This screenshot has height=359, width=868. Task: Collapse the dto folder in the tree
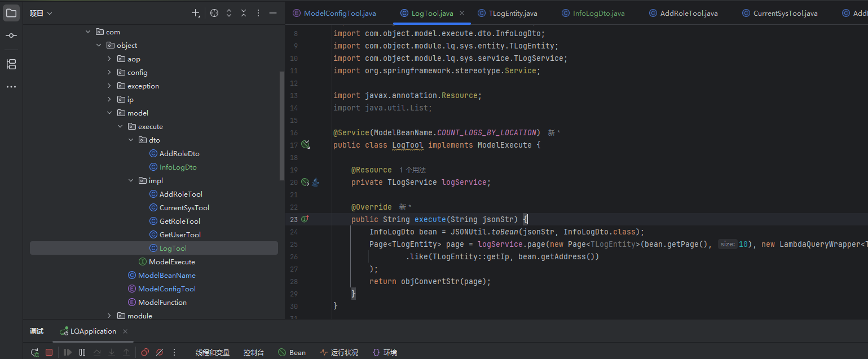click(131, 140)
